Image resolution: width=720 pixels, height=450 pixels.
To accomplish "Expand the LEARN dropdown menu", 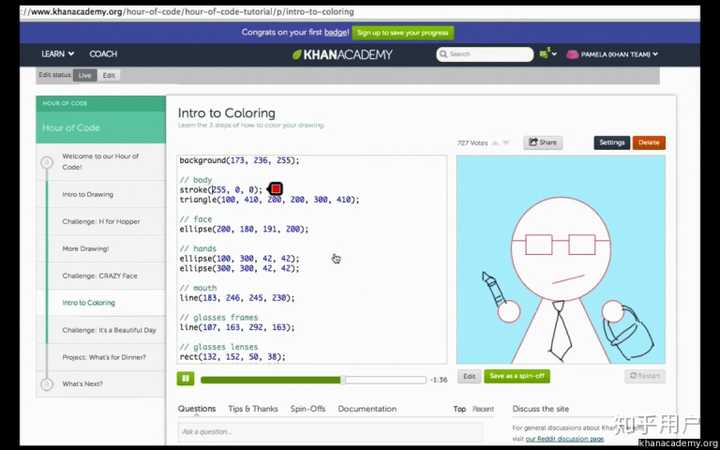I will coord(58,54).
